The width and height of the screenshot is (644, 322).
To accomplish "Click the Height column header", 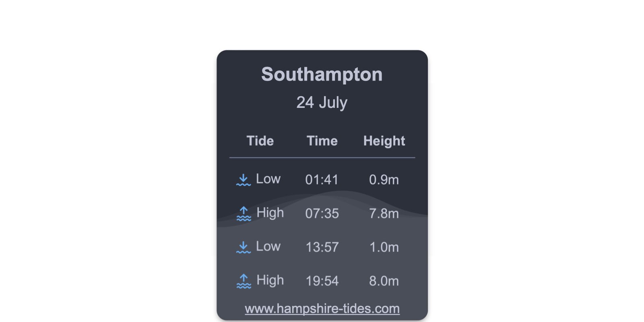I will [384, 141].
